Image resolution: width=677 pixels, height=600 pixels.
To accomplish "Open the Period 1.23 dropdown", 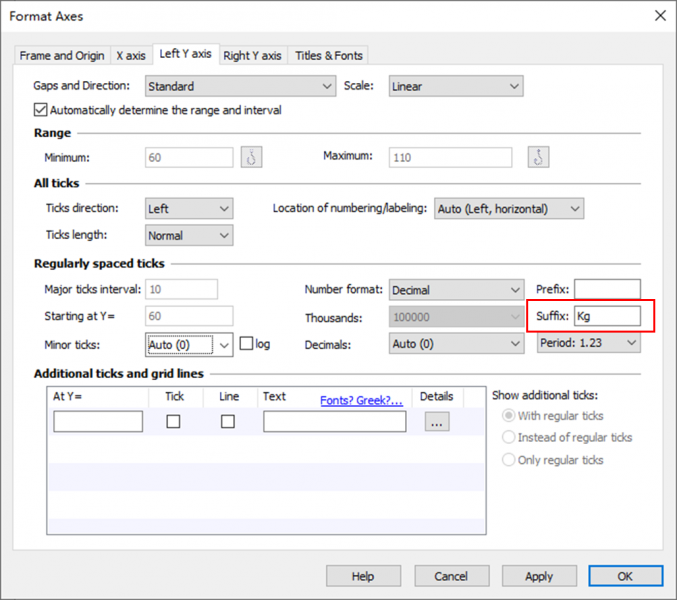I will pos(588,343).
